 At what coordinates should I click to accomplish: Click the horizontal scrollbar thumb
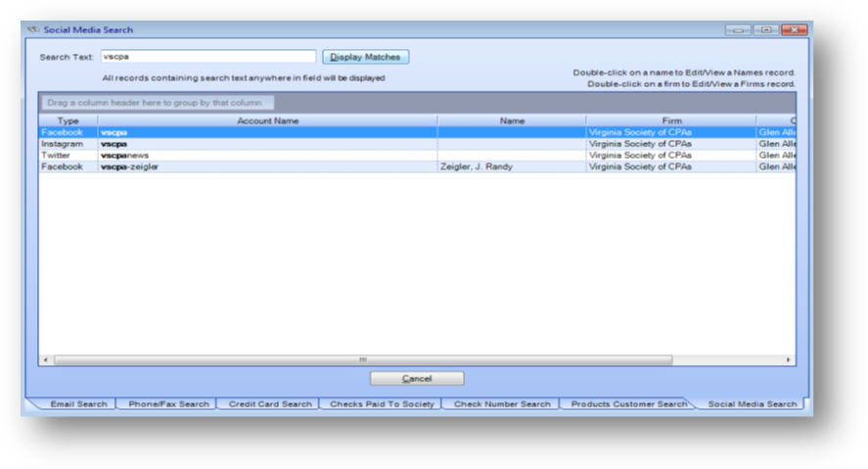point(363,360)
